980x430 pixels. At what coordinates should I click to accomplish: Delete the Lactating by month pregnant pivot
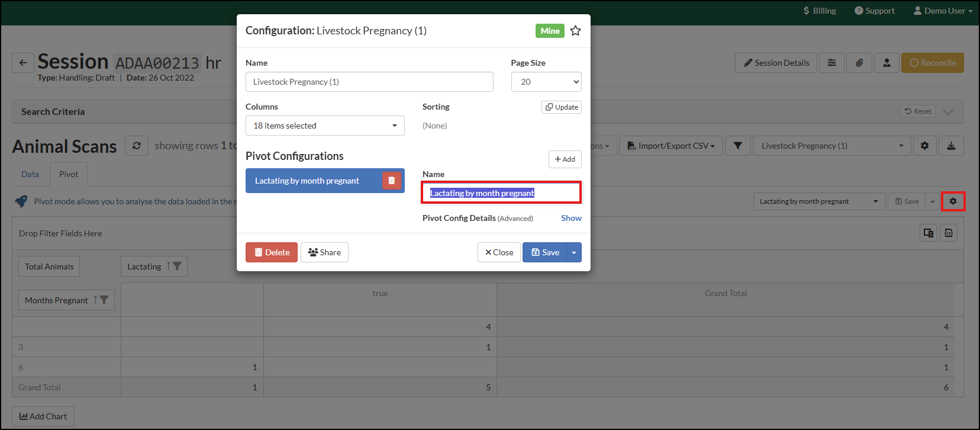[x=391, y=181]
